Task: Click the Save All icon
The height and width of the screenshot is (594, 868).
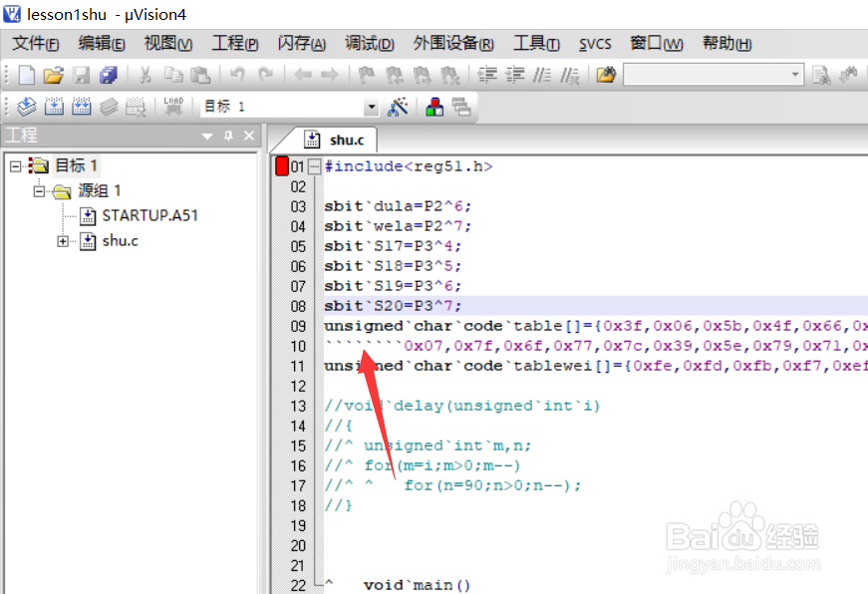Action: click(109, 75)
